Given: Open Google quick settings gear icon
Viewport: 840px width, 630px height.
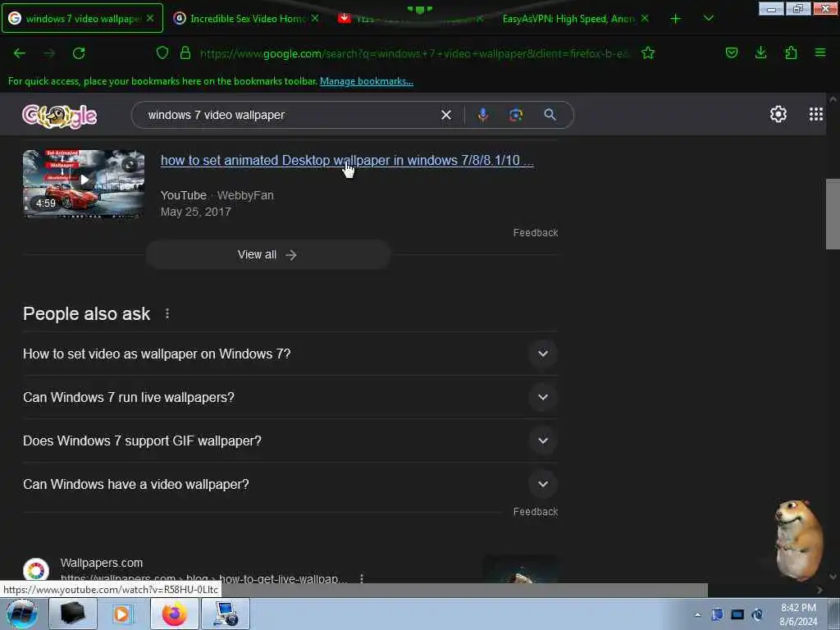Looking at the screenshot, I should (778, 114).
